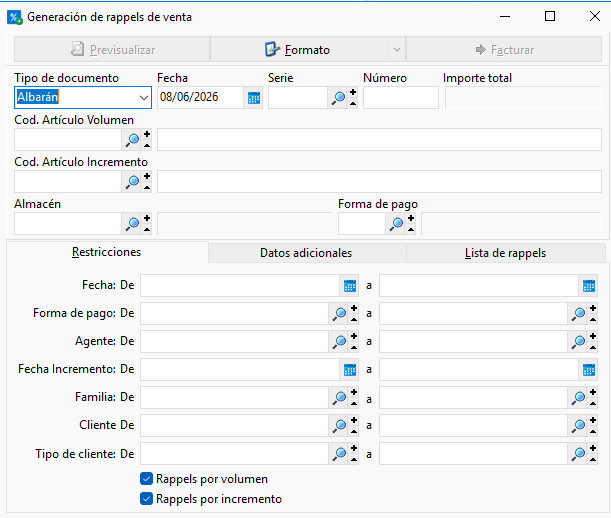Open the Formato button dropdown arrow
This screenshot has width=611, height=518.
tap(397, 50)
